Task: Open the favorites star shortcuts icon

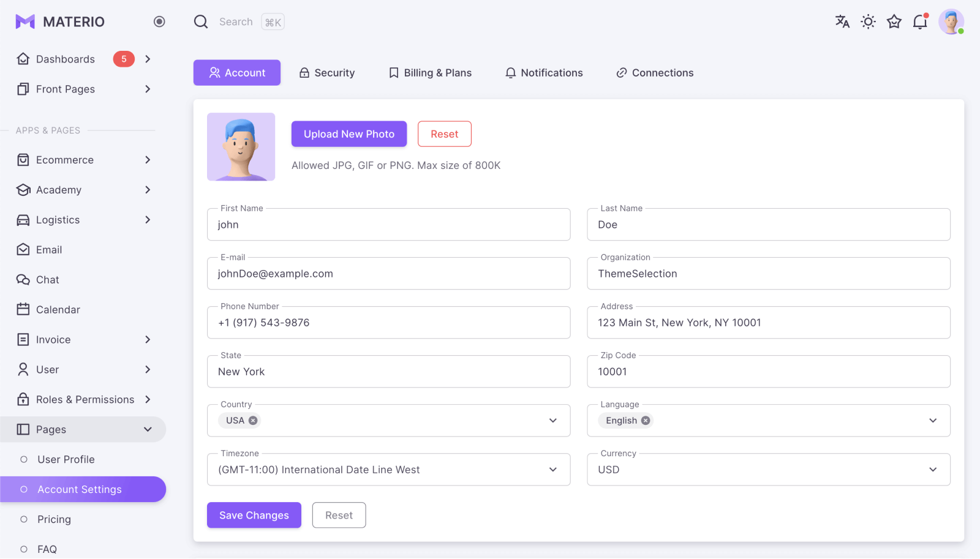Action: [894, 21]
